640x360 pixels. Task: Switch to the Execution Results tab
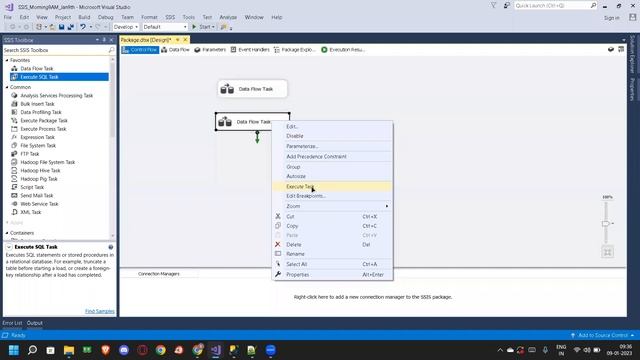(x=343, y=50)
